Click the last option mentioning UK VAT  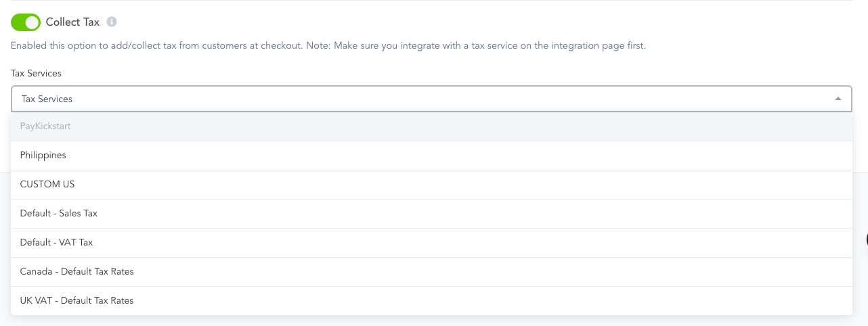pos(431,301)
